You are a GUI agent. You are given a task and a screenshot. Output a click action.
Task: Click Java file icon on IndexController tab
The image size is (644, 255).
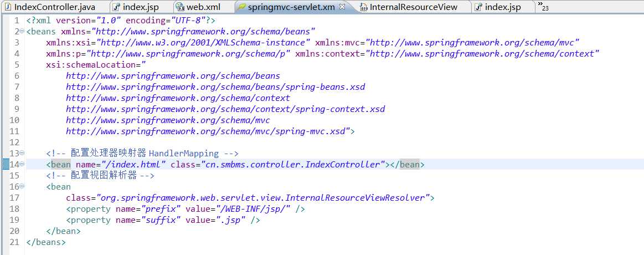(8, 7)
